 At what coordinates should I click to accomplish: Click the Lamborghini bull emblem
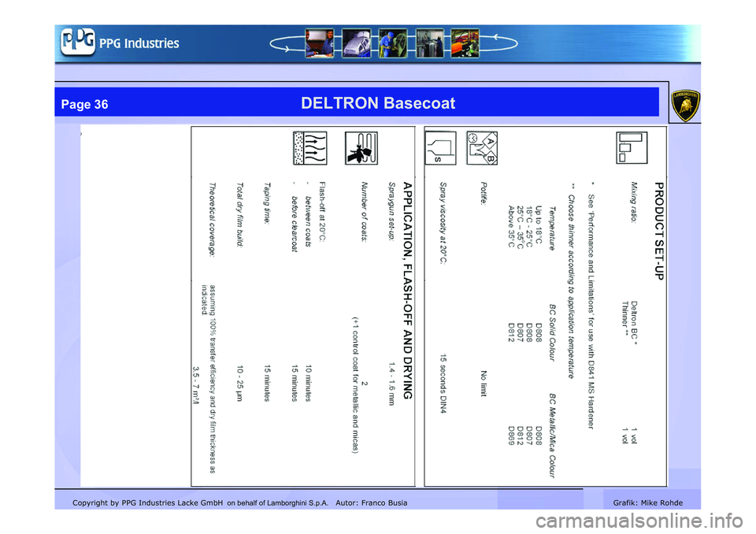(685, 105)
